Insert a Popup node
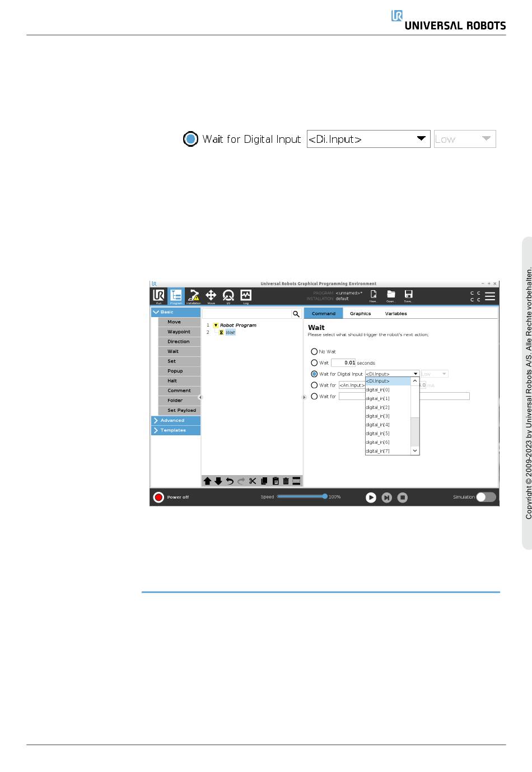 (179, 371)
